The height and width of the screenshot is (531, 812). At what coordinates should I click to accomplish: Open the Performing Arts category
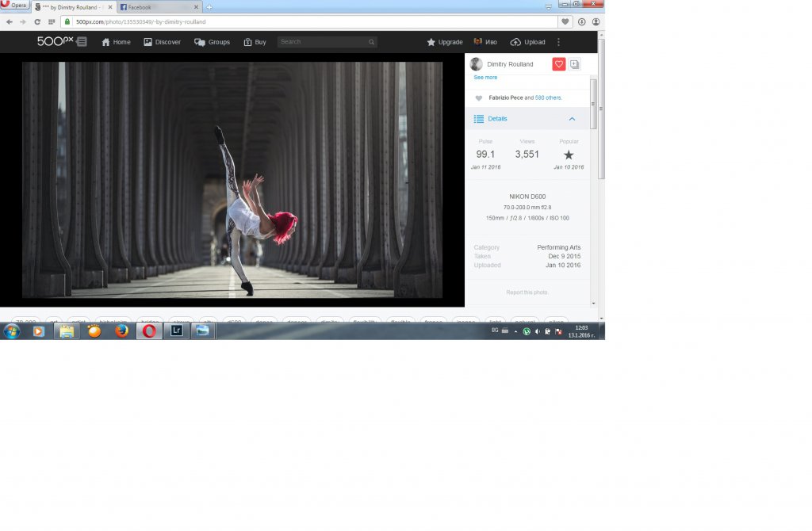559,247
